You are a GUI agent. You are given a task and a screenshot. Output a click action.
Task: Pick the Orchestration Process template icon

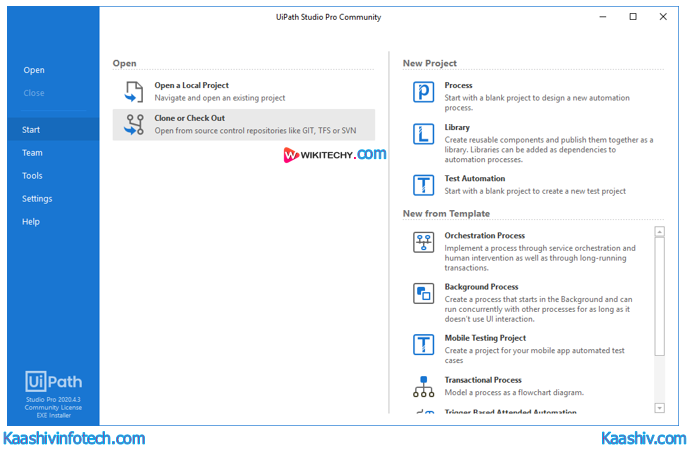(x=423, y=242)
